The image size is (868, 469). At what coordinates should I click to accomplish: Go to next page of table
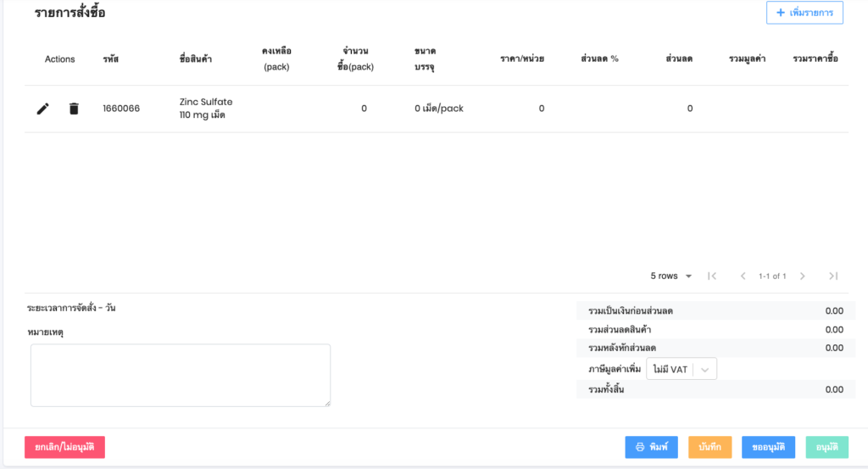click(x=802, y=276)
